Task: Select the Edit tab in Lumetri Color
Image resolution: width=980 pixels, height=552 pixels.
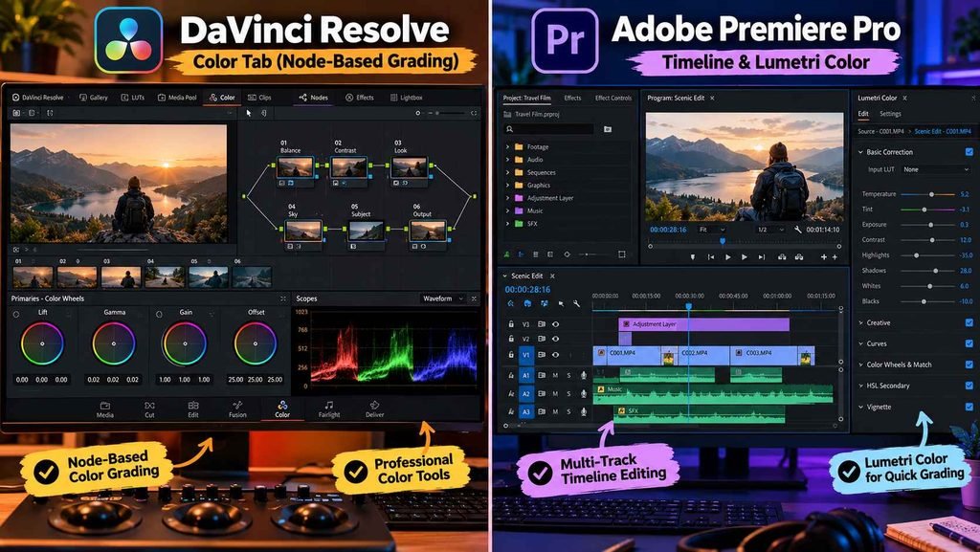Action: (863, 114)
